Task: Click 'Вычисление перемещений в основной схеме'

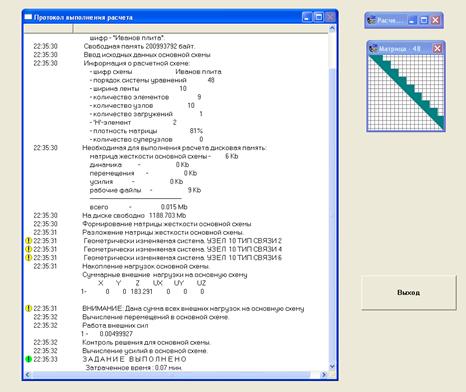Action: (x=156, y=317)
